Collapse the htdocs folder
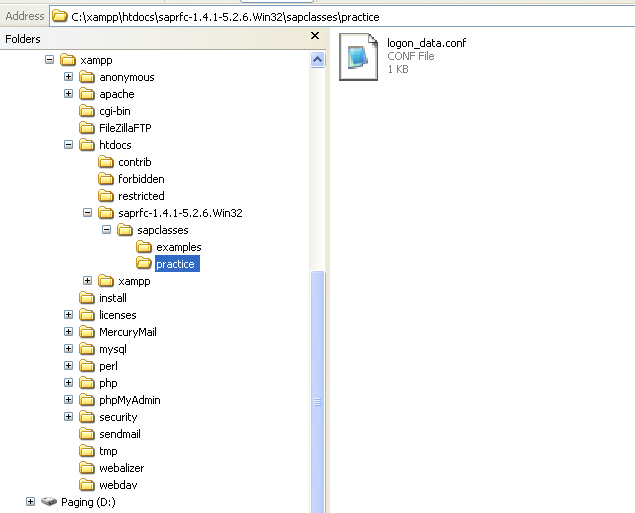This screenshot has height=513, width=635. click(69, 145)
